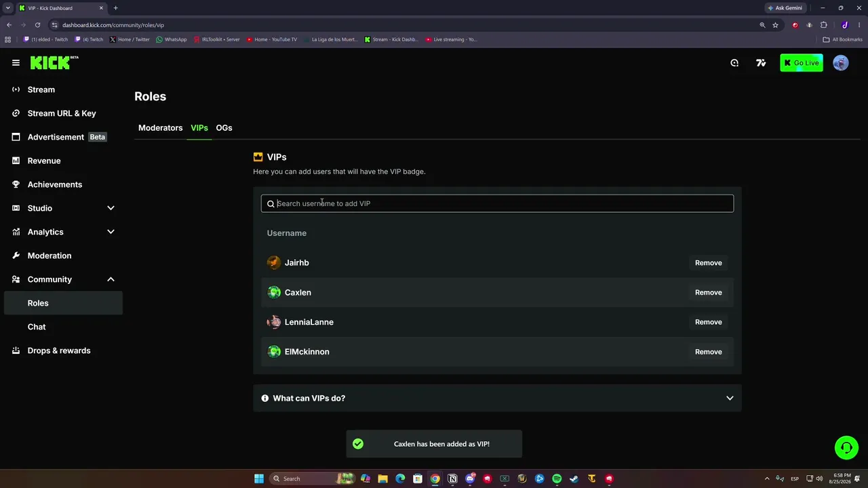Click the Windows taskbar Search box
The width and height of the screenshot is (868, 488).
312,479
